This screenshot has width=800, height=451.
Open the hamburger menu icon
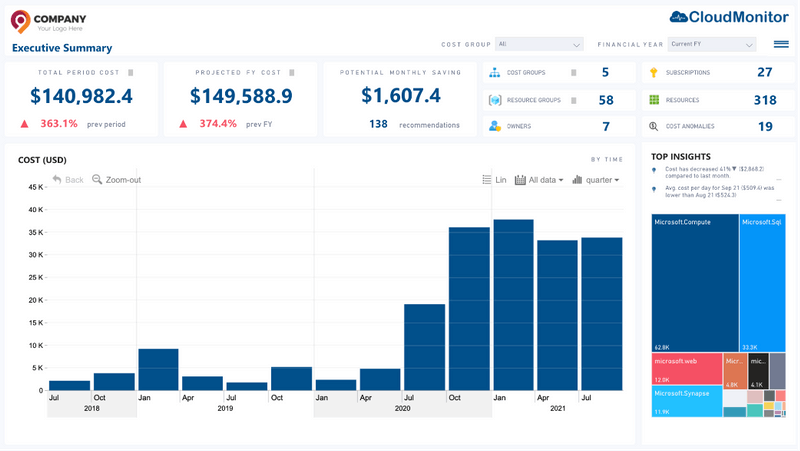(781, 44)
